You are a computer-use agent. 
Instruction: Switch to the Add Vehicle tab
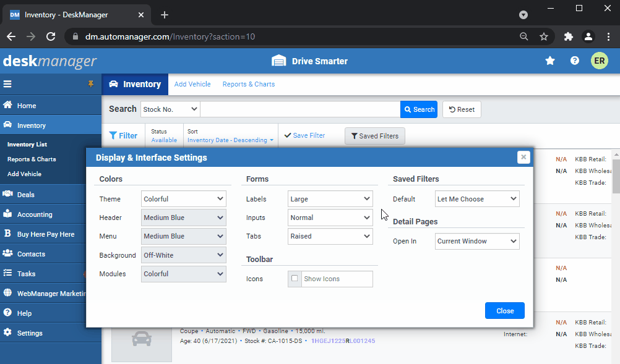192,84
